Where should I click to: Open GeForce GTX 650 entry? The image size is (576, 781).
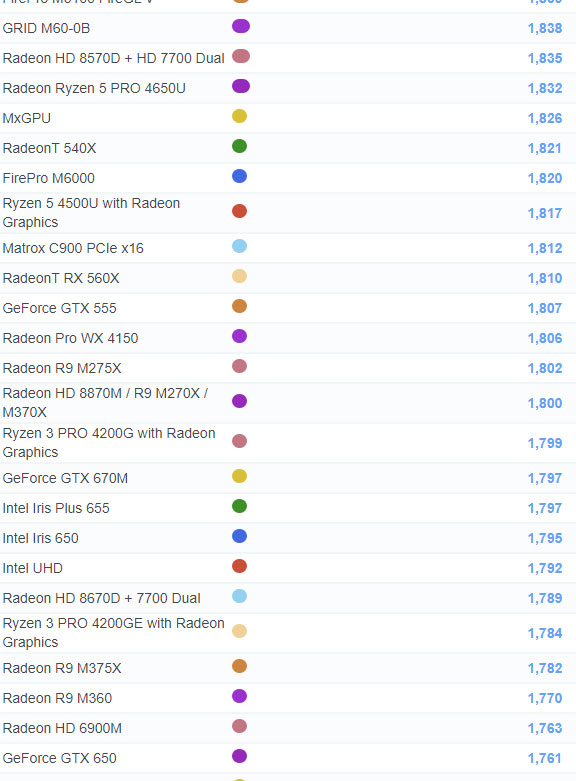tap(59, 758)
